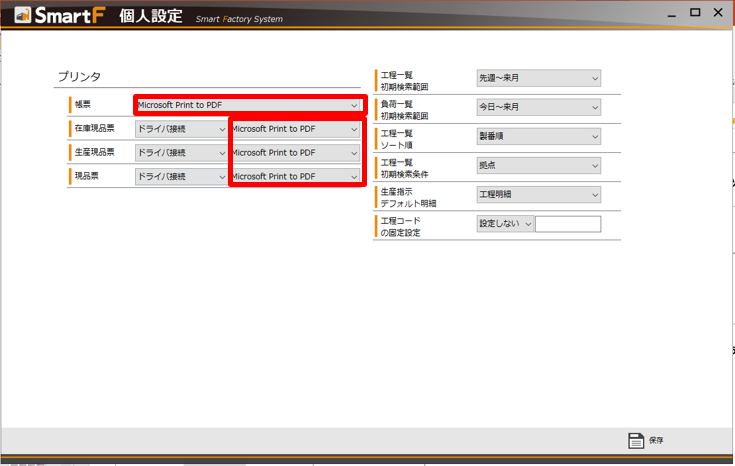Viewport: 735px width, 466px height.
Task: Close the 個人設定 window
Action: [718, 13]
